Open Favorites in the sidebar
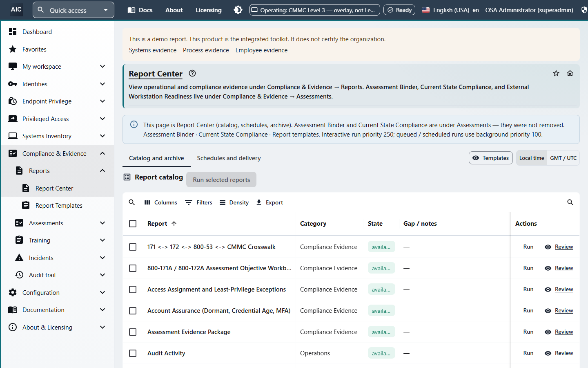Image resolution: width=588 pixels, height=368 pixels. click(57, 49)
